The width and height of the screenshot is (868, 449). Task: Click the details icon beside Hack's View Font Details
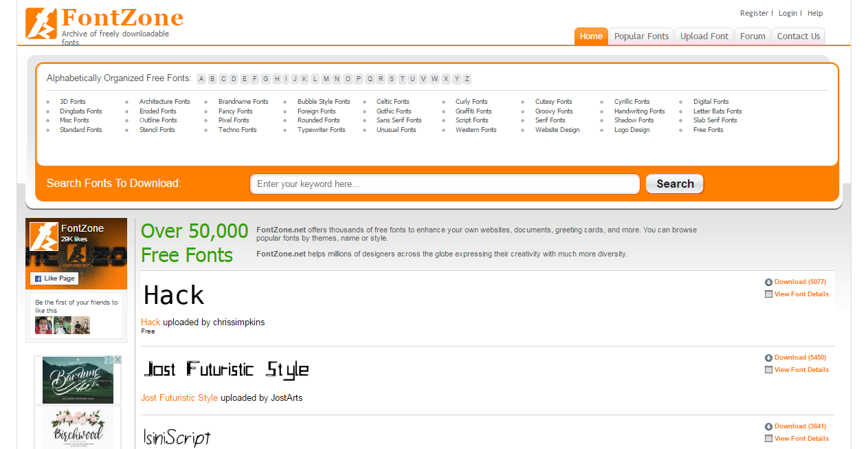pyautogui.click(x=768, y=294)
